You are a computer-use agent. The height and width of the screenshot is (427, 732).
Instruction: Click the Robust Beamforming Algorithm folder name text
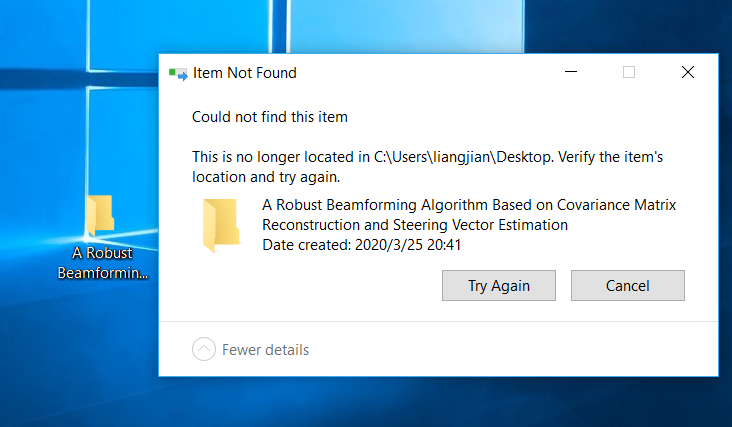pyautogui.click(x=469, y=215)
